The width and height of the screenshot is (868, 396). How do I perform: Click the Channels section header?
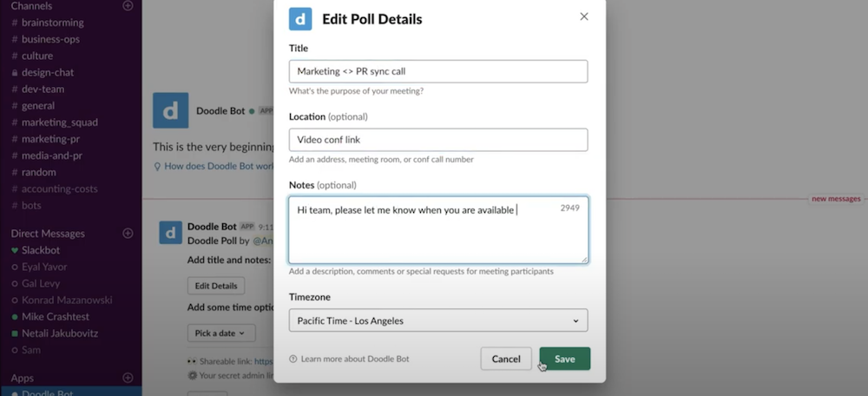[31, 6]
